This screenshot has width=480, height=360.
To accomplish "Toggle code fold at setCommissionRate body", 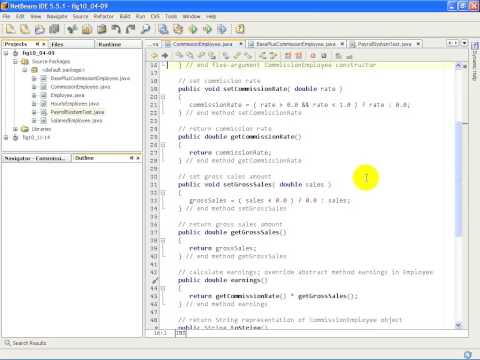I will pyautogui.click(x=163, y=97).
